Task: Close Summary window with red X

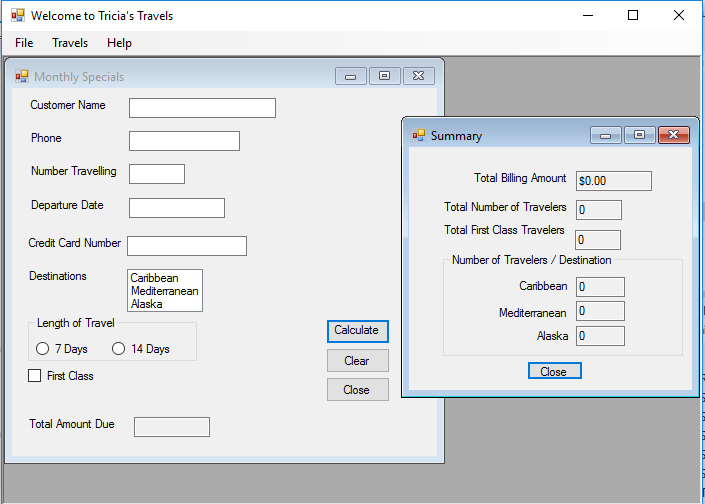Action: pyautogui.click(x=673, y=135)
